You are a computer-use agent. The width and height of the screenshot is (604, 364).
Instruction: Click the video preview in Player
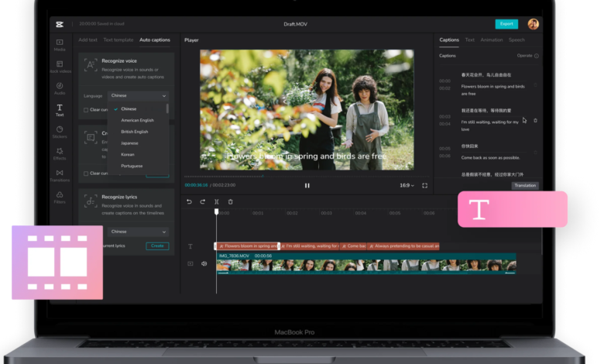(x=307, y=110)
